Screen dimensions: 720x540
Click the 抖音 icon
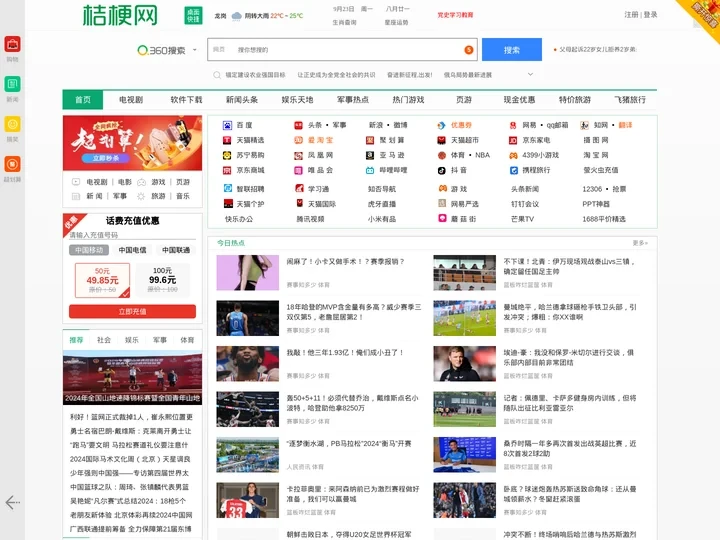441,170
